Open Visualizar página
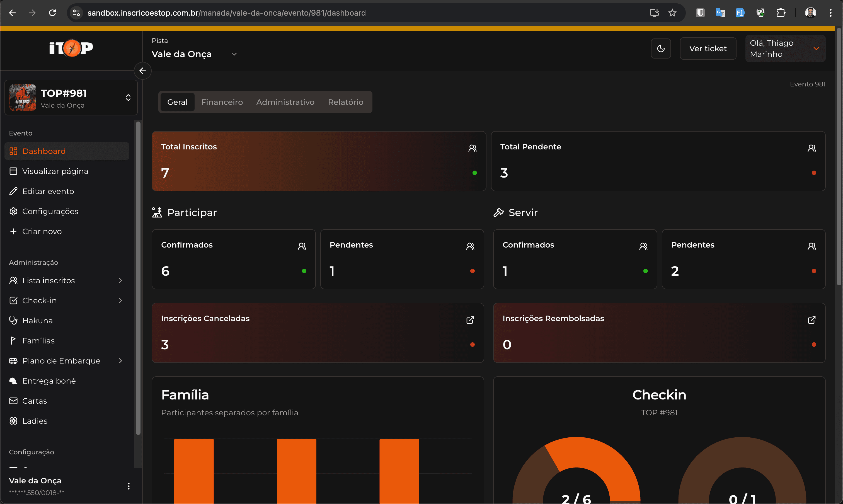The width and height of the screenshot is (843, 504). click(x=67, y=171)
